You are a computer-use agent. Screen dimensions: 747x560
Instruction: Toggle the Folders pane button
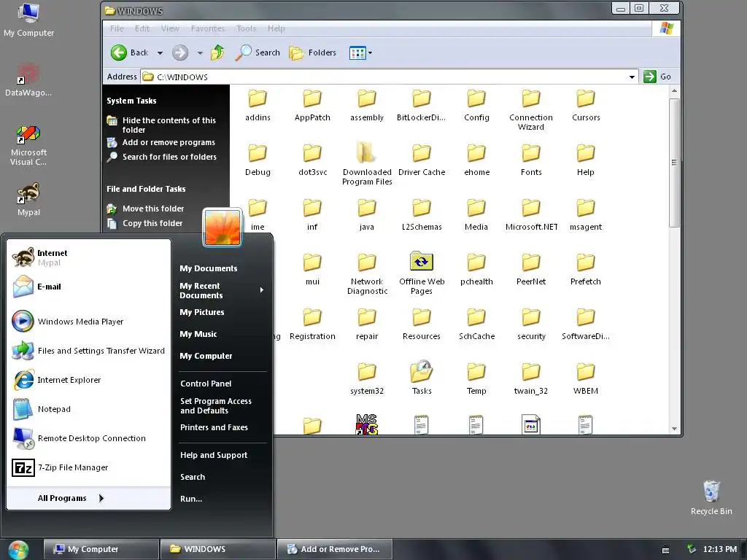point(312,52)
